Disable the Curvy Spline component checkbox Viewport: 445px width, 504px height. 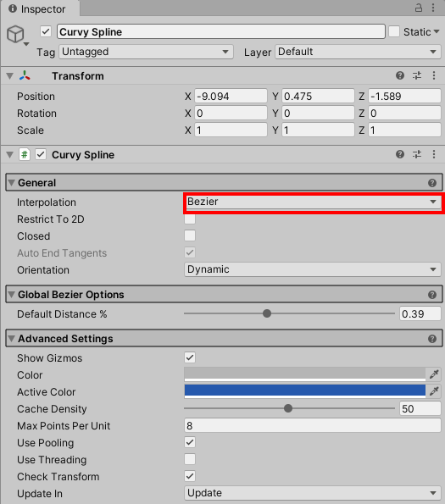pyautogui.click(x=41, y=154)
